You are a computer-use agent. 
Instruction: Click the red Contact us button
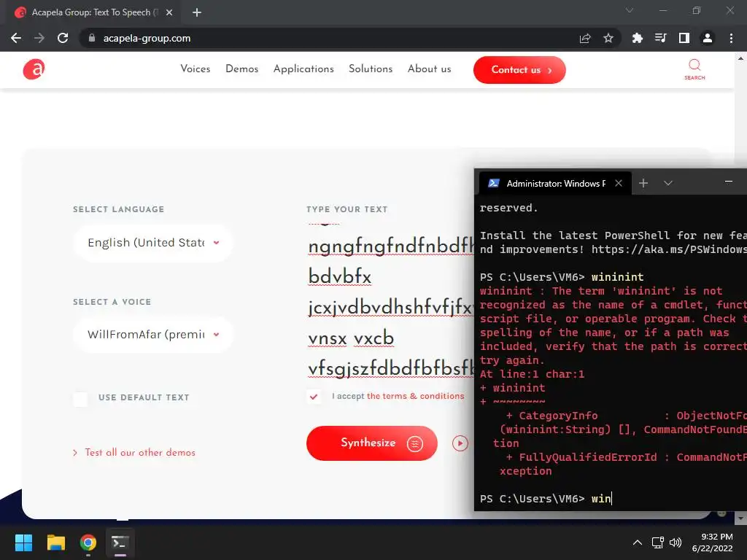tap(519, 70)
